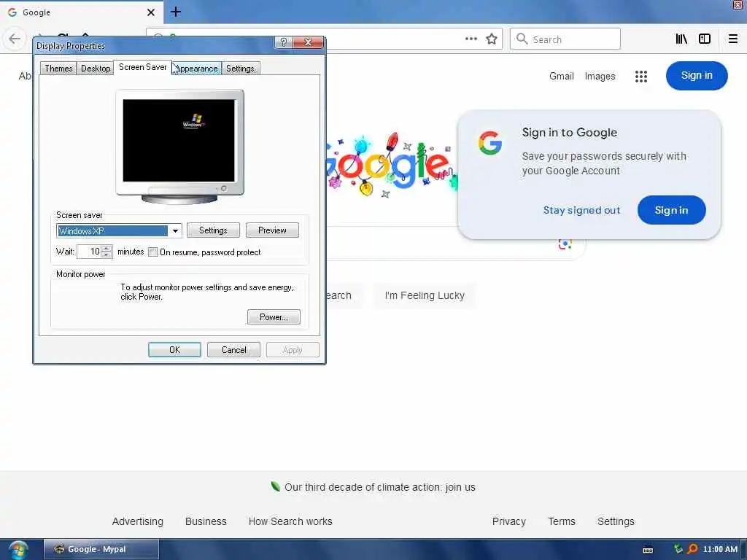Click the Google logo in sign-in popup
This screenshot has height=560, width=747.
point(490,143)
